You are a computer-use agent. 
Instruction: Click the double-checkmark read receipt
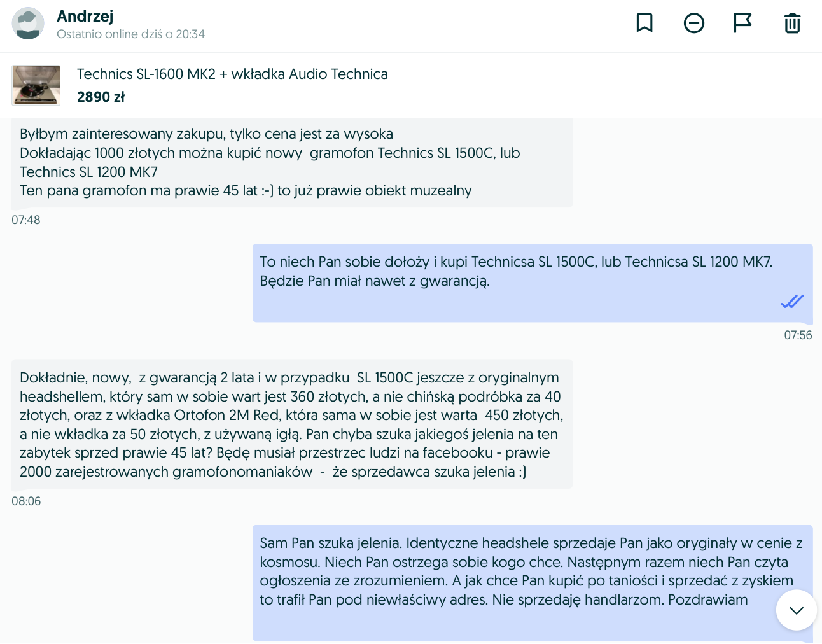(x=792, y=302)
